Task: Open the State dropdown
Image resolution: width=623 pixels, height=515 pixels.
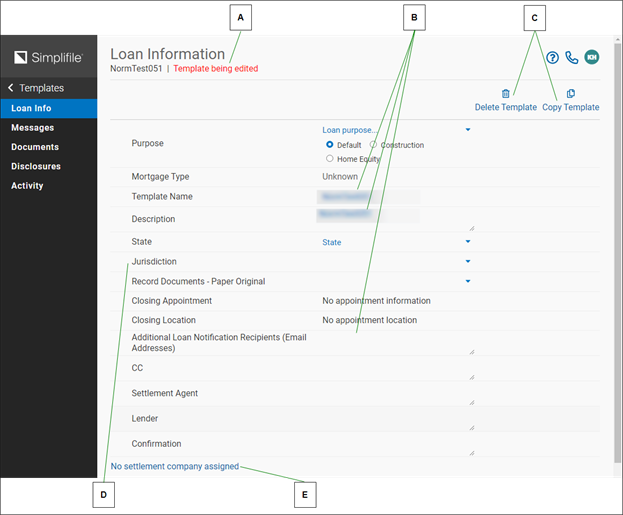Action: coord(396,242)
